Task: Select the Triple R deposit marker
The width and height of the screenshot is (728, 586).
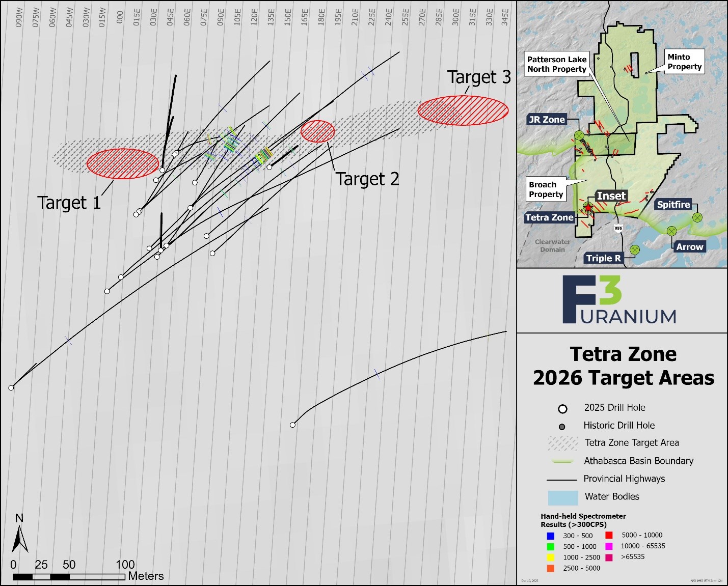Action: (634, 250)
